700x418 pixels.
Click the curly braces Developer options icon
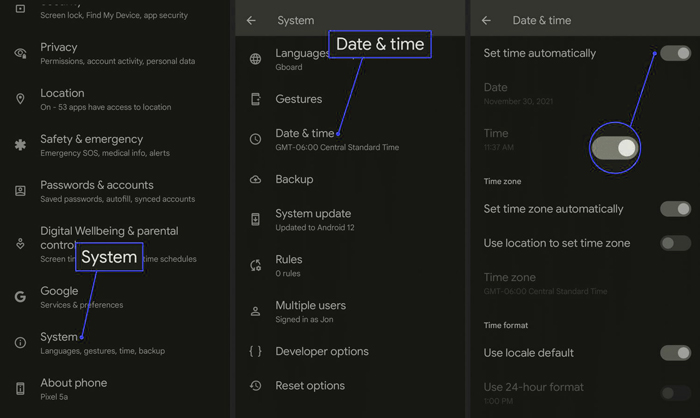click(x=255, y=351)
